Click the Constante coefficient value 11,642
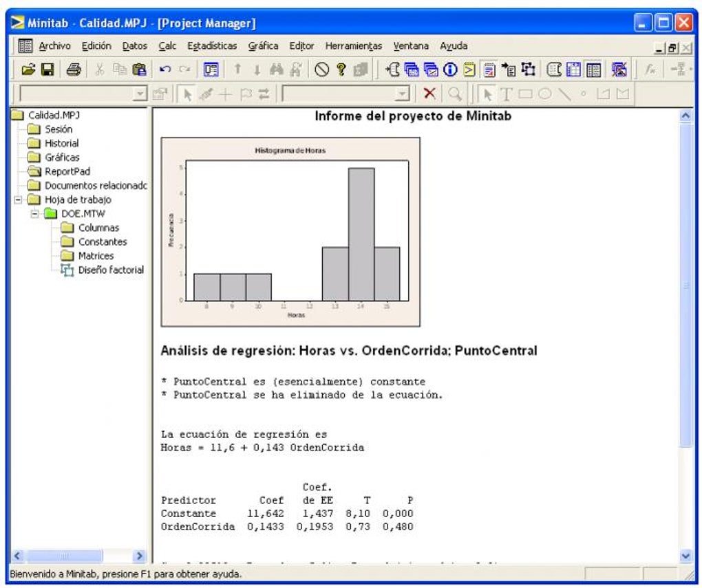The height and width of the screenshot is (588, 702). coord(266,513)
